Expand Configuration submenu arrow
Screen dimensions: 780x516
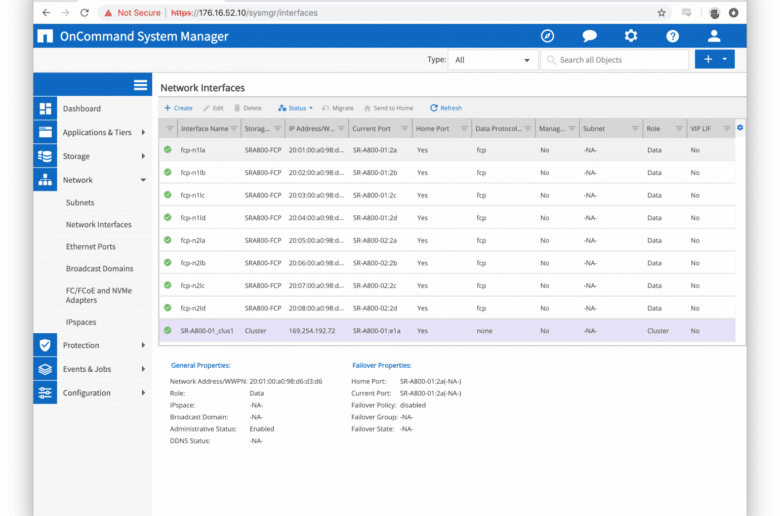pos(143,393)
